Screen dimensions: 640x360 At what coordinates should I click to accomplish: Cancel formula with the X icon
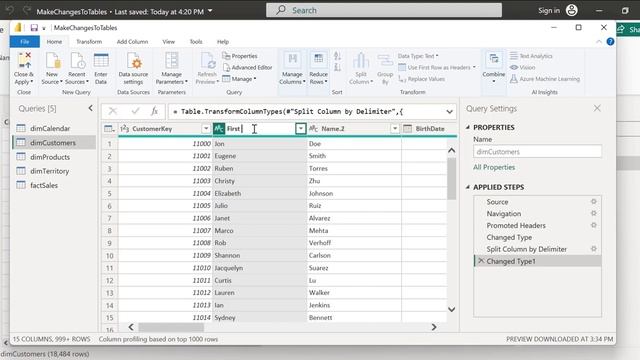coord(113,111)
